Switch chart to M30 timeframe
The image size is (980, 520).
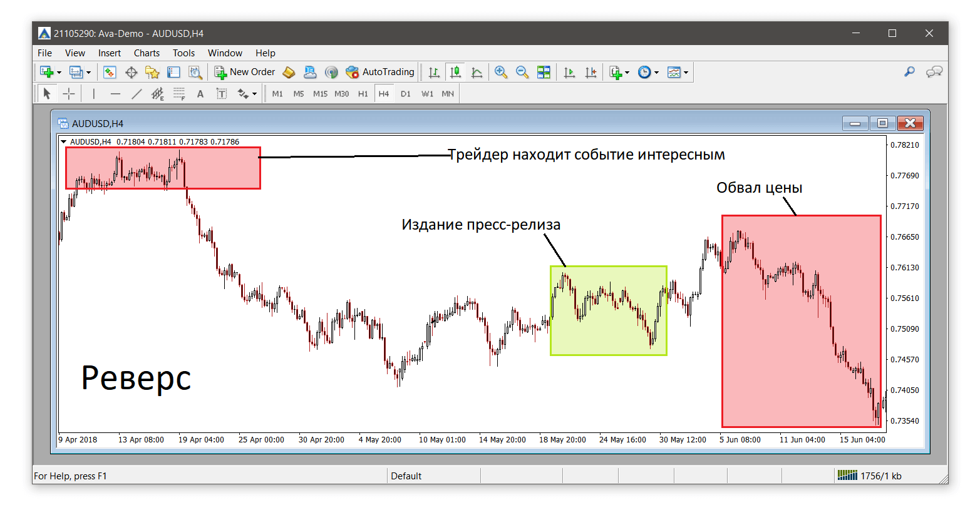pos(341,94)
